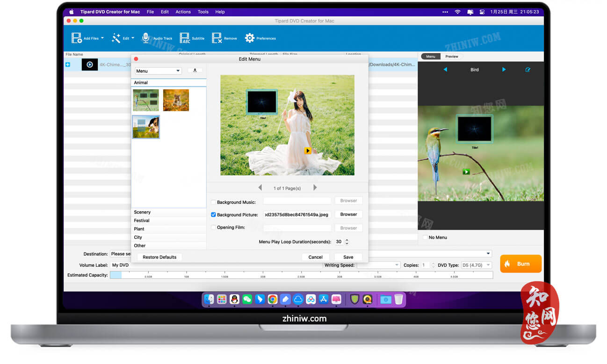Adjust the Copies stepper

[433, 265]
